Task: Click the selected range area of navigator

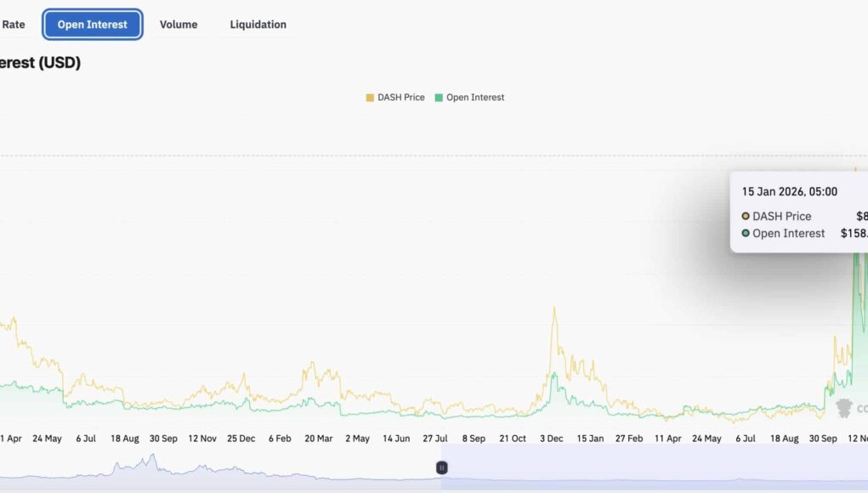Action: point(655,472)
